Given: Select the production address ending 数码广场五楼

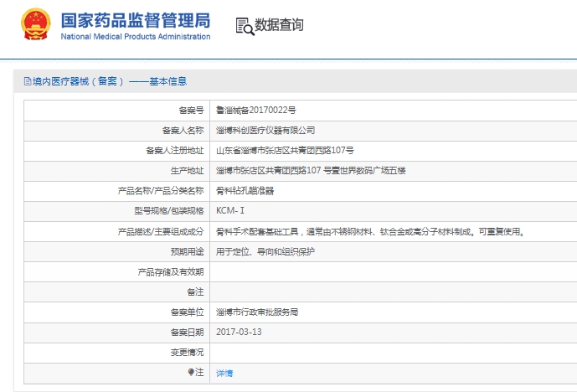Looking at the screenshot, I should [x=311, y=170].
